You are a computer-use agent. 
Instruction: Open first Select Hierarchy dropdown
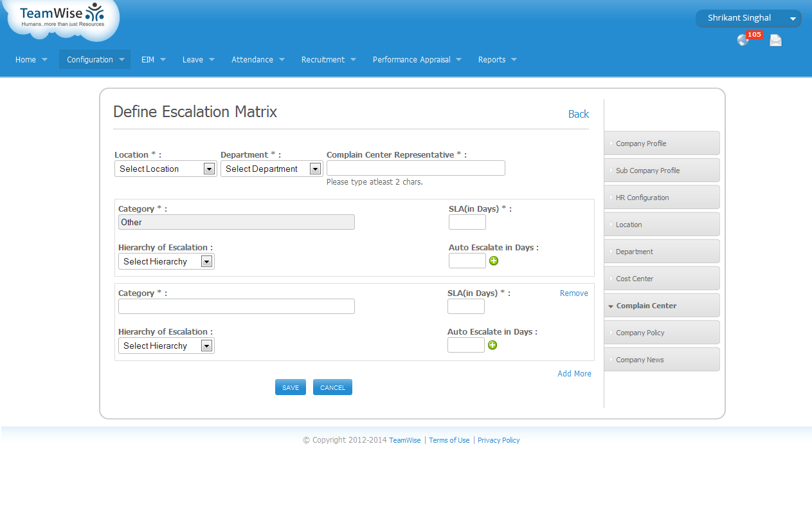(167, 261)
